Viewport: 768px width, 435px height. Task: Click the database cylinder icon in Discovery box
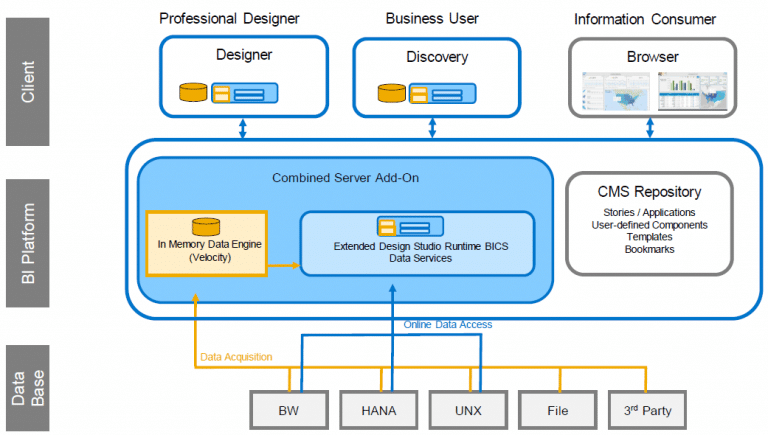point(391,93)
